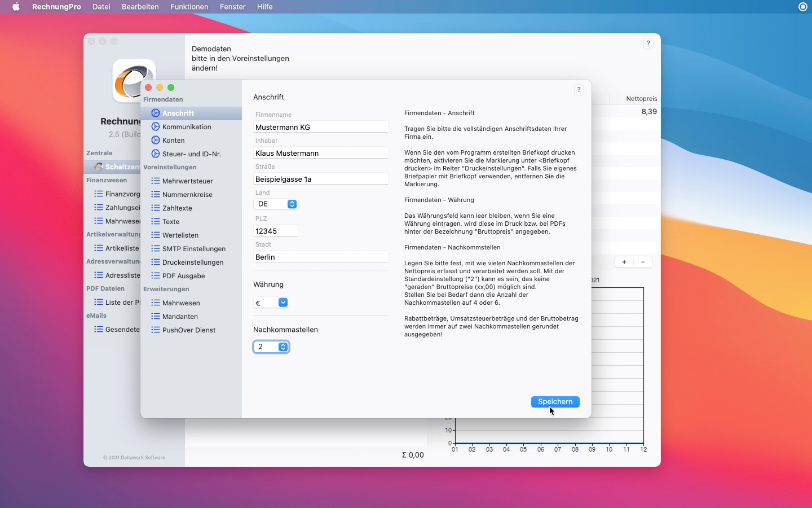Open the Druckeinstellungen section
This screenshot has height=508, width=812.
click(192, 262)
